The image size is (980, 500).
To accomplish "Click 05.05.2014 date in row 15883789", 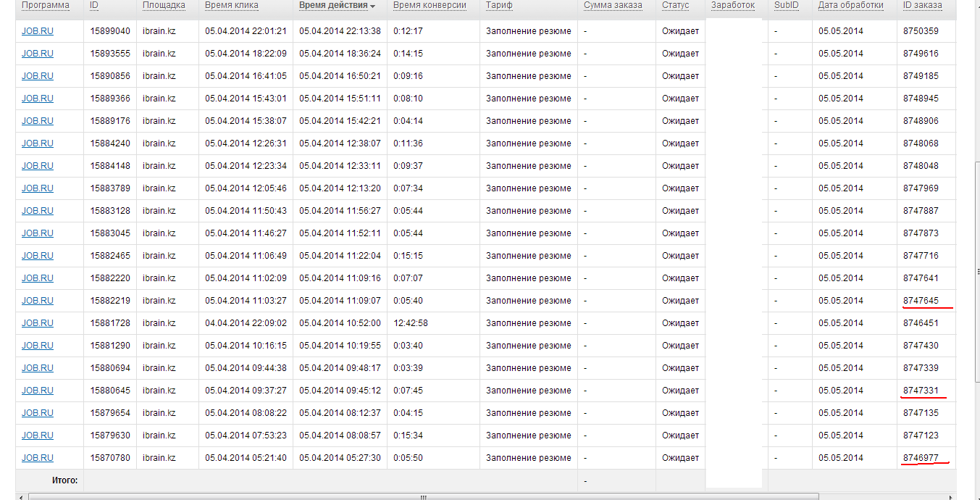I will (841, 188).
